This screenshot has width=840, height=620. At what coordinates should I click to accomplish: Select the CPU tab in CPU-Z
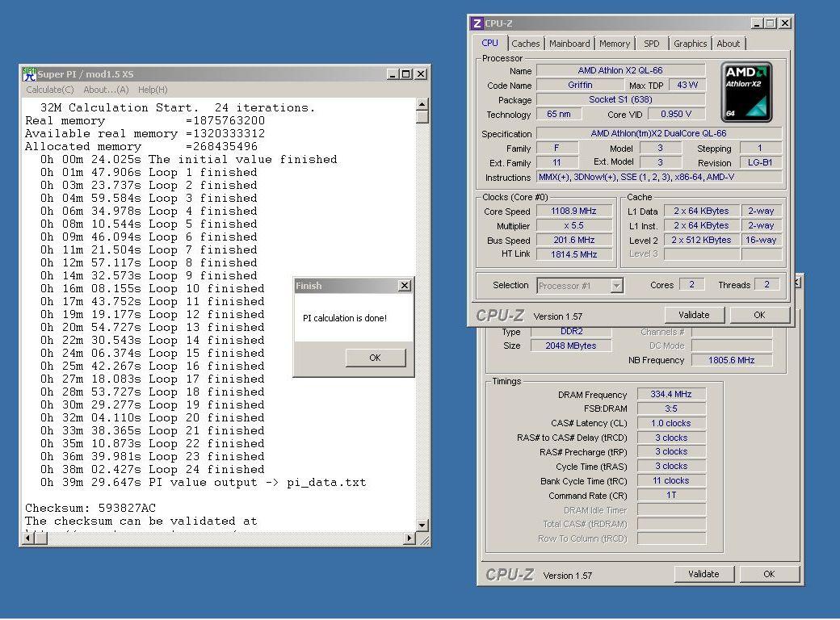click(x=489, y=43)
